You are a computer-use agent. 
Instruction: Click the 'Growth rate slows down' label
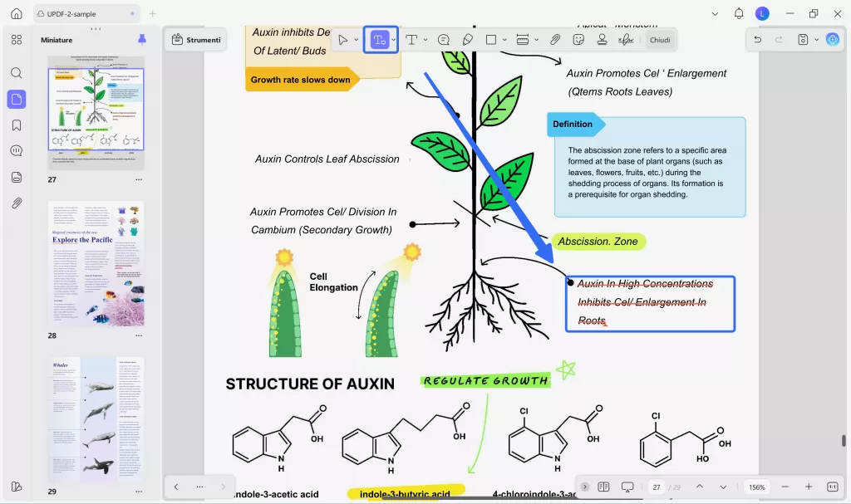pyautogui.click(x=300, y=80)
